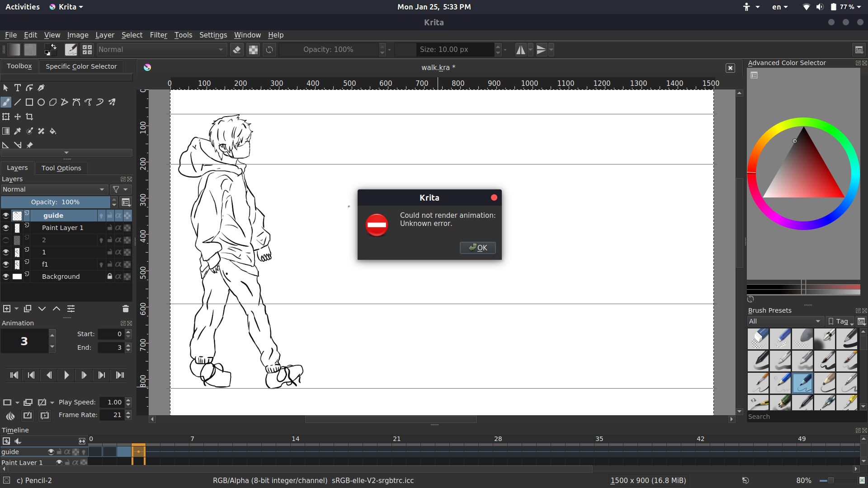Click OK in error dialog
The width and height of the screenshot is (868, 488).
point(478,248)
